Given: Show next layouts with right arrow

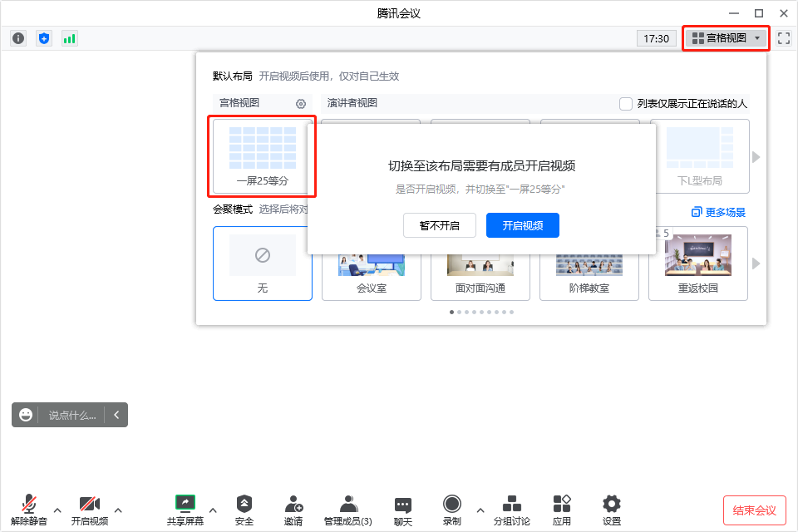Looking at the screenshot, I should tap(756, 157).
